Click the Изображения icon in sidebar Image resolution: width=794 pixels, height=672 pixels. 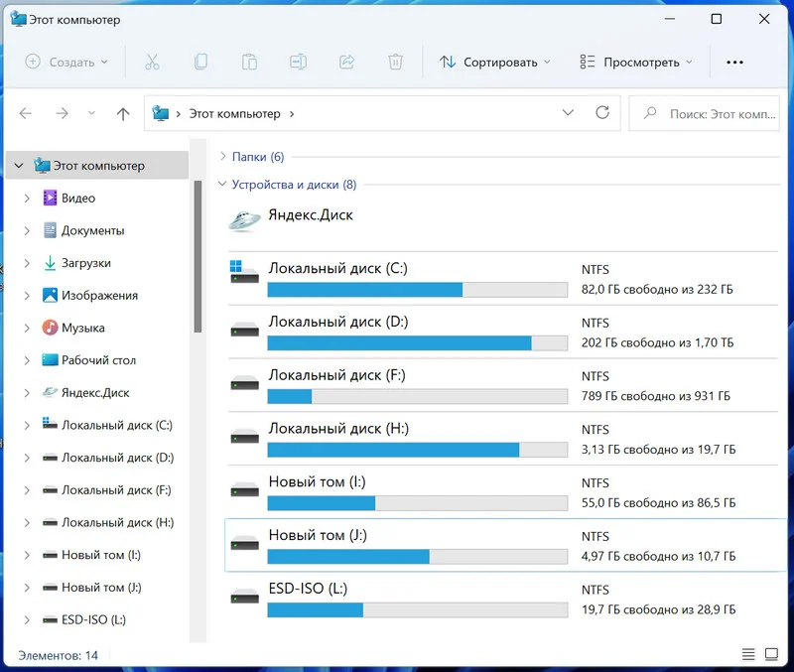50,295
